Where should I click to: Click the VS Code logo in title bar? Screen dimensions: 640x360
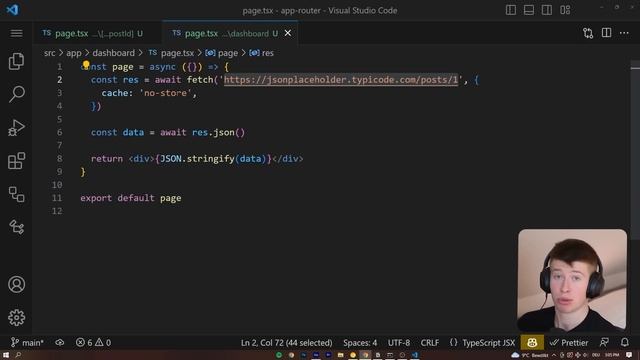pyautogui.click(x=12, y=9)
